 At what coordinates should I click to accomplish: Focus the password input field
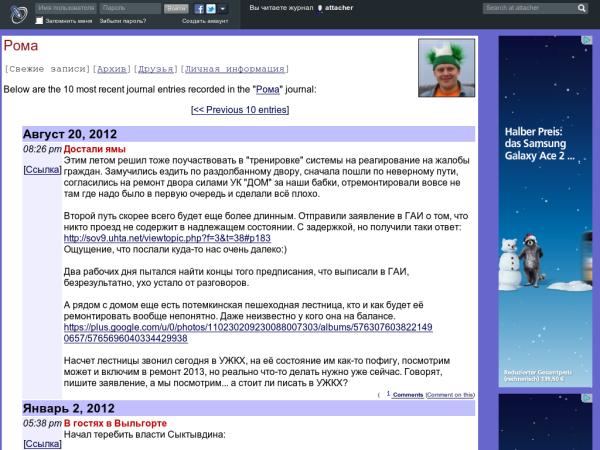[130, 8]
